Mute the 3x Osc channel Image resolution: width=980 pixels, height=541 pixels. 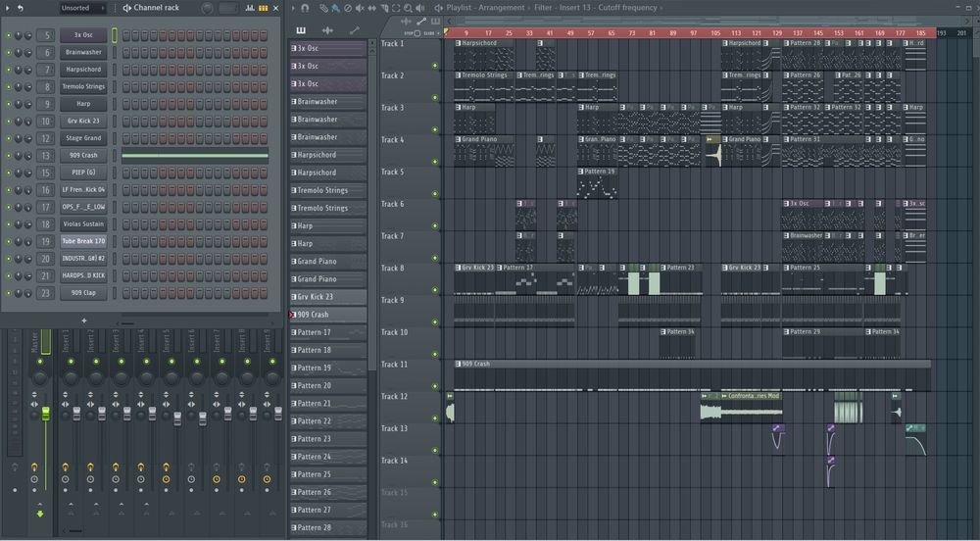coord(8,35)
